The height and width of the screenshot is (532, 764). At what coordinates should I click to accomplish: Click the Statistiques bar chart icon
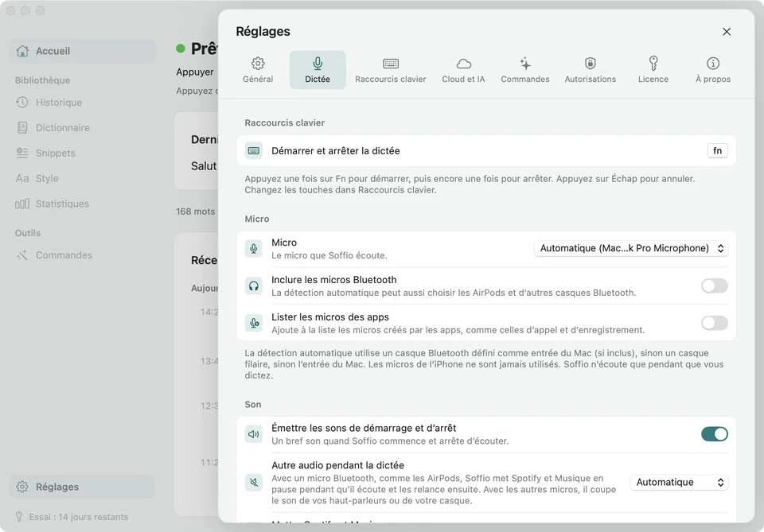click(x=22, y=204)
